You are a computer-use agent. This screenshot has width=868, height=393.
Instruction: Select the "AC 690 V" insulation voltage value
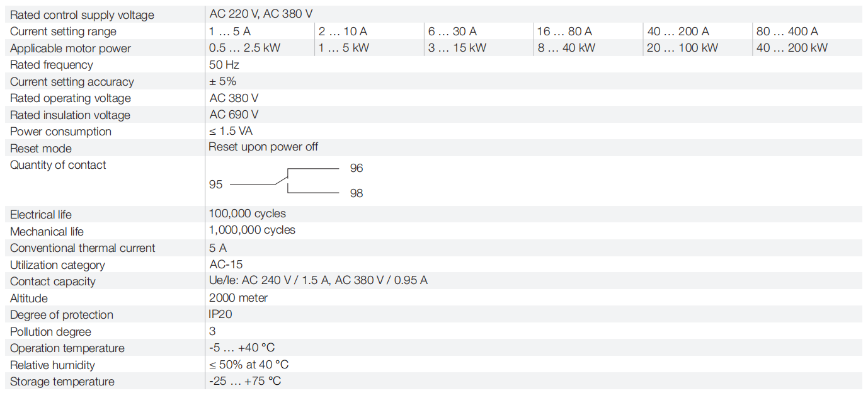(x=234, y=115)
